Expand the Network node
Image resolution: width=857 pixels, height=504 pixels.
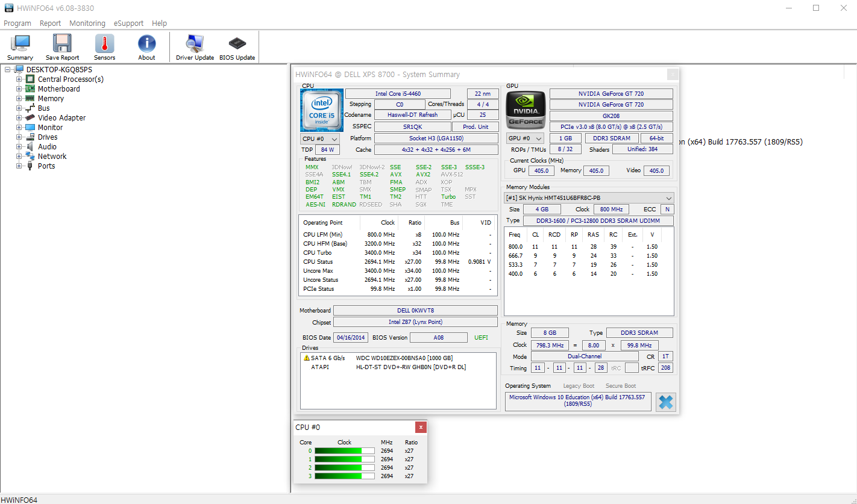click(x=19, y=156)
